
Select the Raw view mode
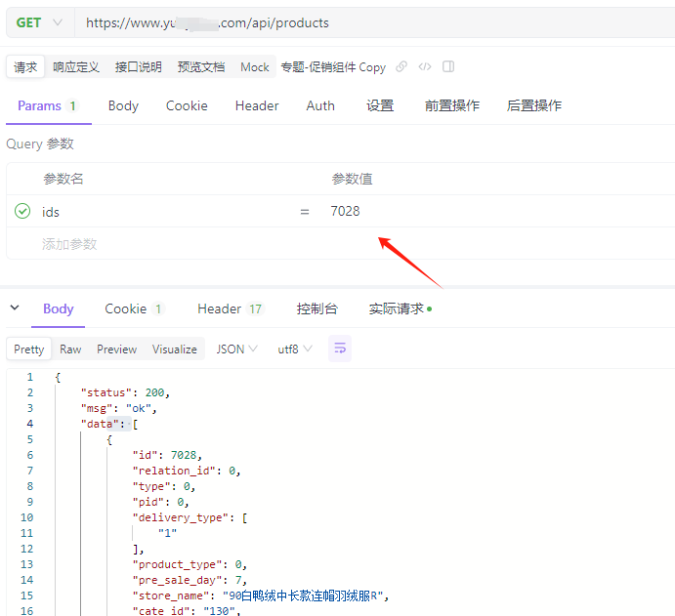70,349
